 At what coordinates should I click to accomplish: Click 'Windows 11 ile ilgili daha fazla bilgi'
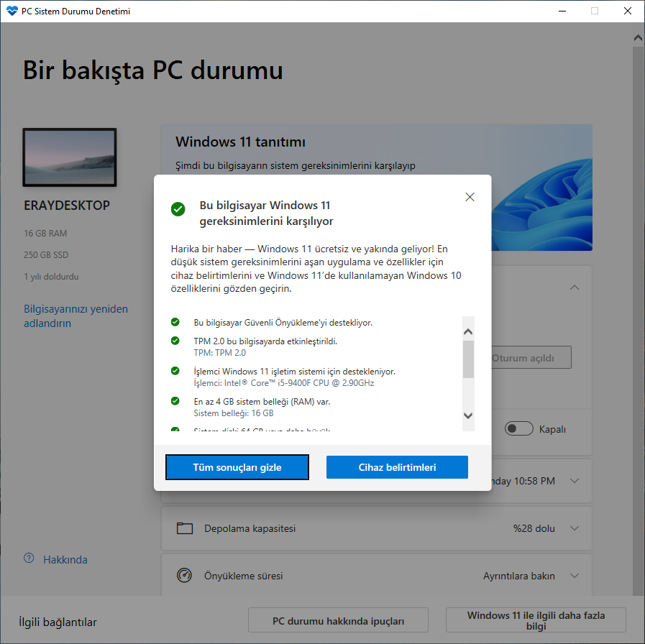tap(536, 620)
